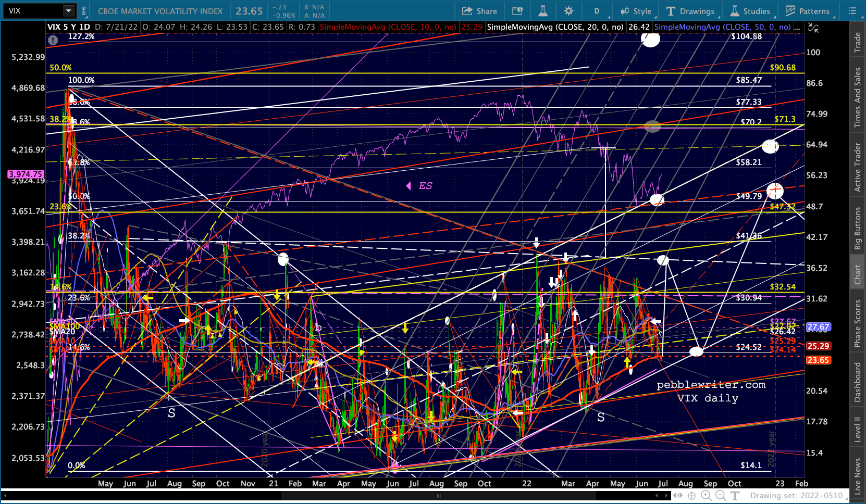
Task: Click the 'VIX 5 Y 1D' chart label
Action: (x=68, y=27)
